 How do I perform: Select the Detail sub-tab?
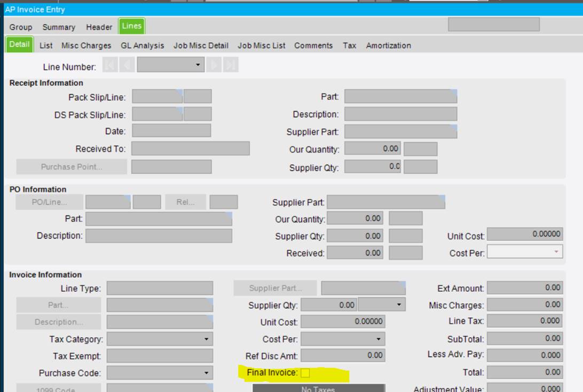pos(19,44)
